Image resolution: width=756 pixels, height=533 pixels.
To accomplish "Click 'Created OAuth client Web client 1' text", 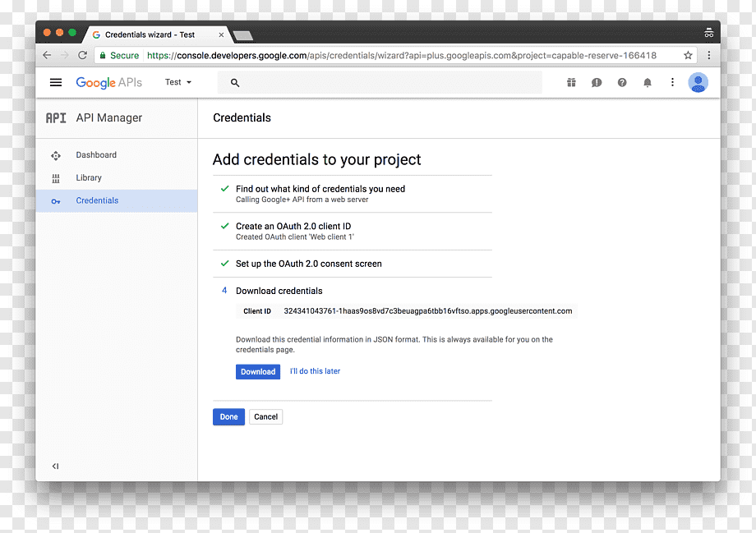I will [x=295, y=237].
